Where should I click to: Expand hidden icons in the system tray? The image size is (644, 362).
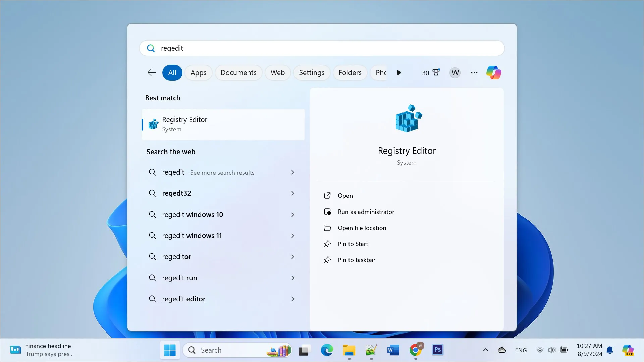click(485, 350)
